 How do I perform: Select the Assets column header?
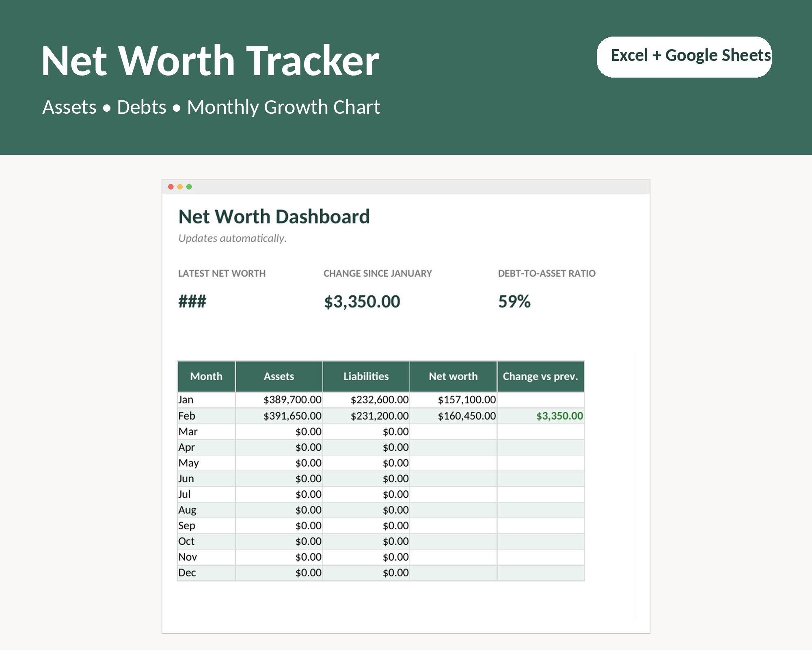tap(279, 376)
